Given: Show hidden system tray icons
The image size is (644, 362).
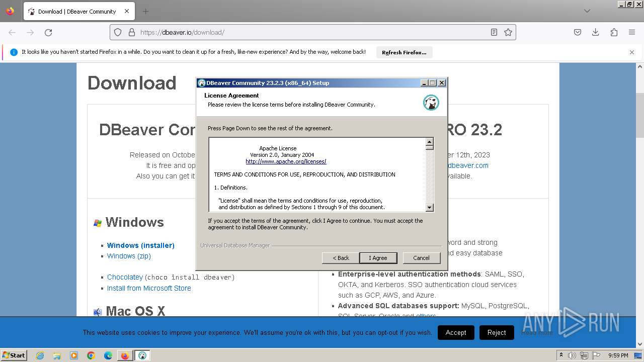Looking at the screenshot, I should tap(561, 355).
